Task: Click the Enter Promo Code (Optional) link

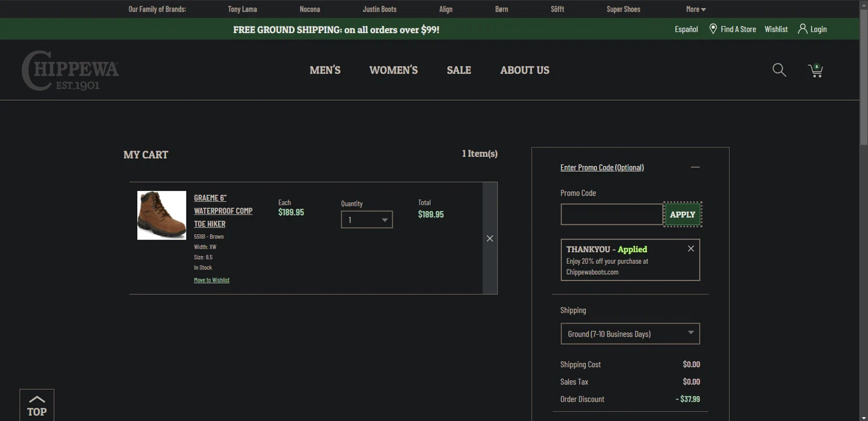Action: [x=602, y=167]
